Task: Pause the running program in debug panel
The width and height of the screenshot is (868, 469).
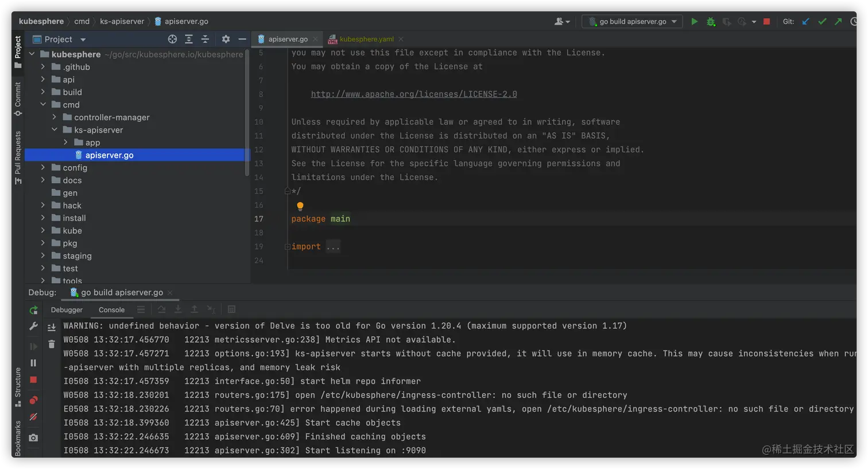Action: pyautogui.click(x=33, y=363)
